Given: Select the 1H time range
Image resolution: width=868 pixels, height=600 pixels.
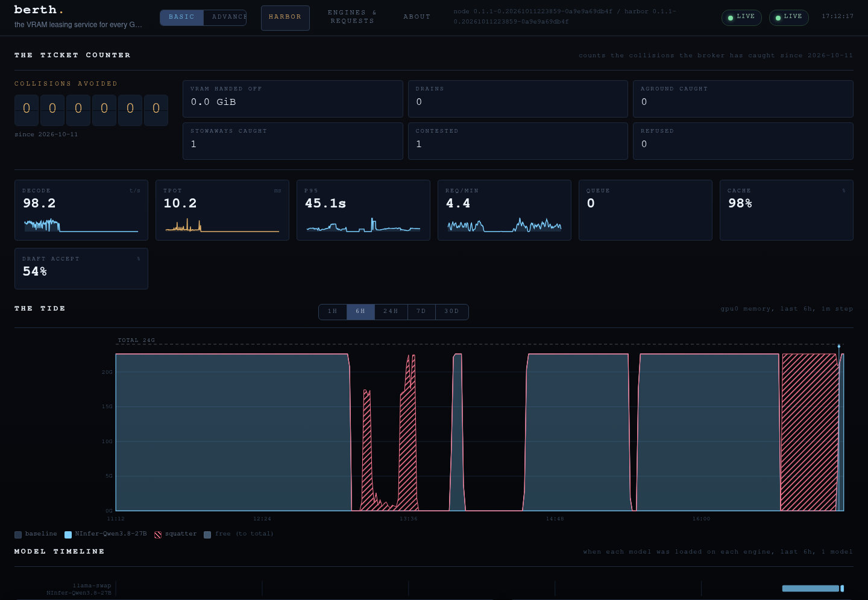Looking at the screenshot, I should click(333, 312).
